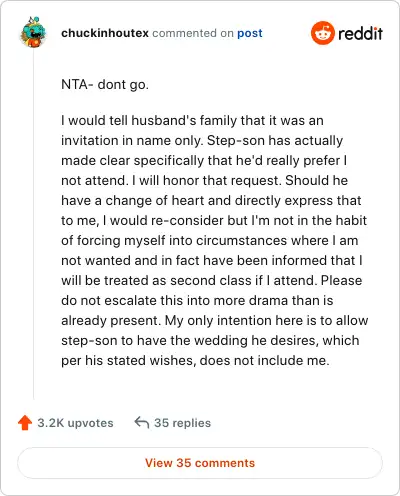Open the chuckinhoutex username profile link
This screenshot has height=496, width=400.
pos(105,33)
